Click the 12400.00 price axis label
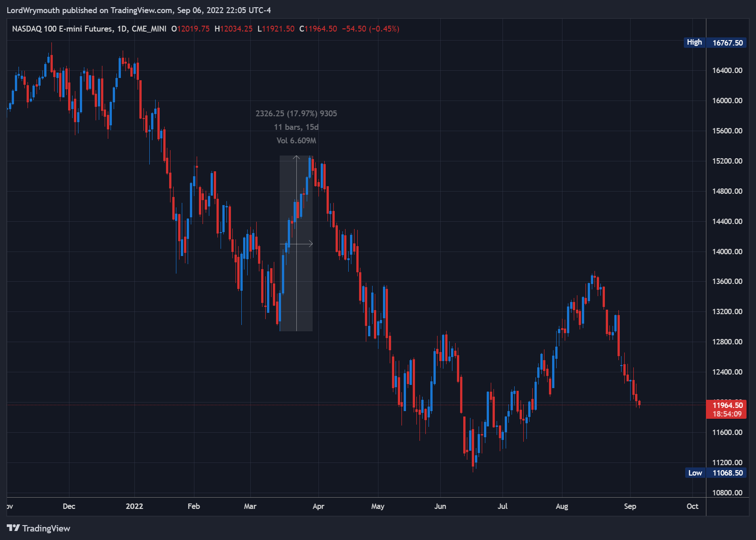This screenshot has height=540, width=756. [x=727, y=372]
